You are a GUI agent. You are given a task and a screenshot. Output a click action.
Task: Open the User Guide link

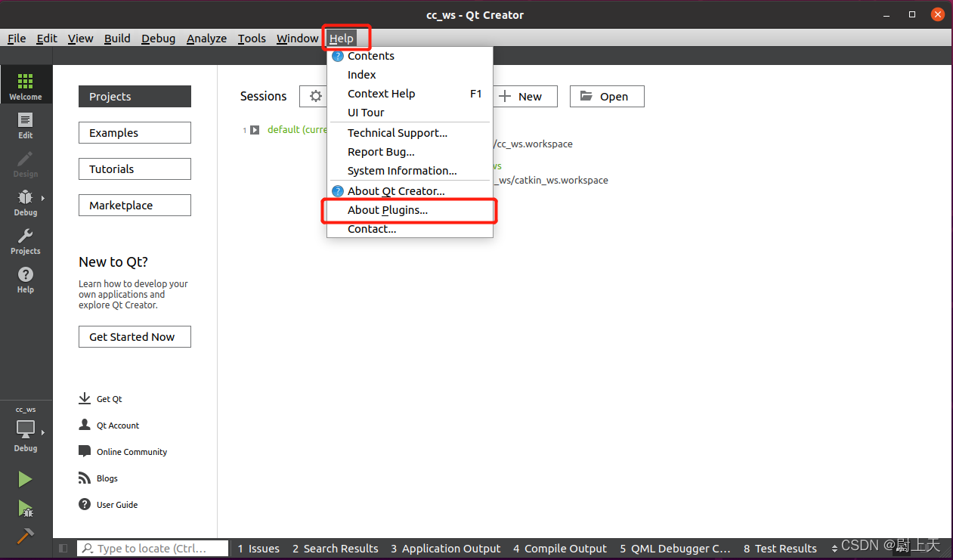pyautogui.click(x=108, y=505)
